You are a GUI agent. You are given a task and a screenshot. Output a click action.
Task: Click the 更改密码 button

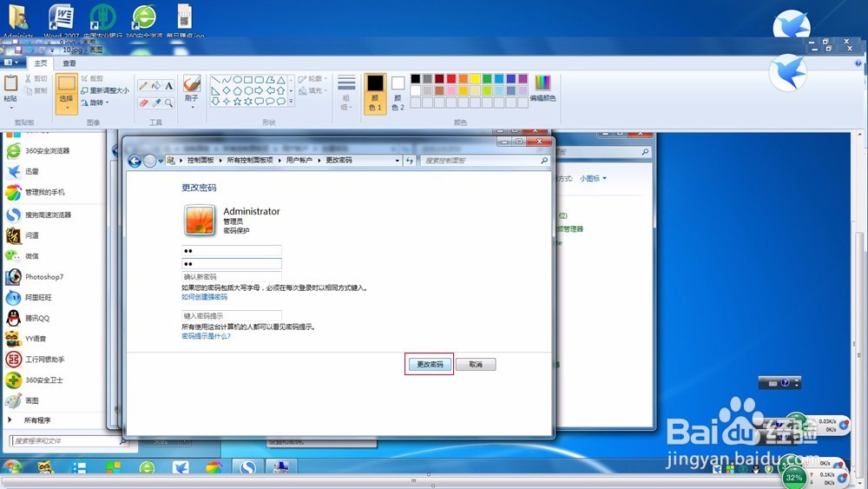coord(430,365)
